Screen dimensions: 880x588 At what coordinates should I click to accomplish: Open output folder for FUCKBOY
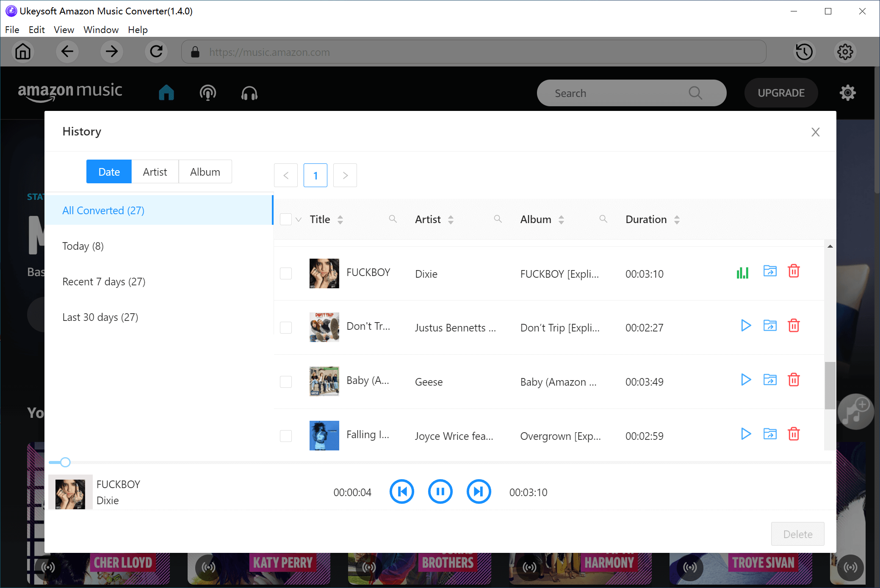tap(770, 271)
